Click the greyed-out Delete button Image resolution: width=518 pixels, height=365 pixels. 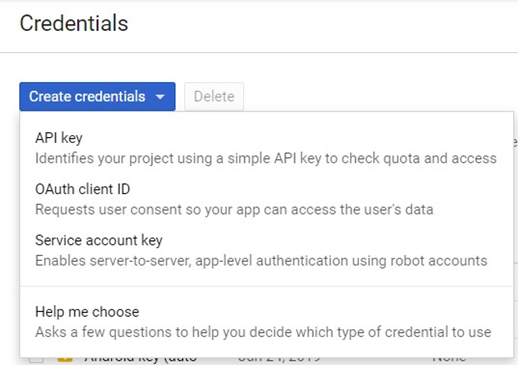tap(214, 97)
